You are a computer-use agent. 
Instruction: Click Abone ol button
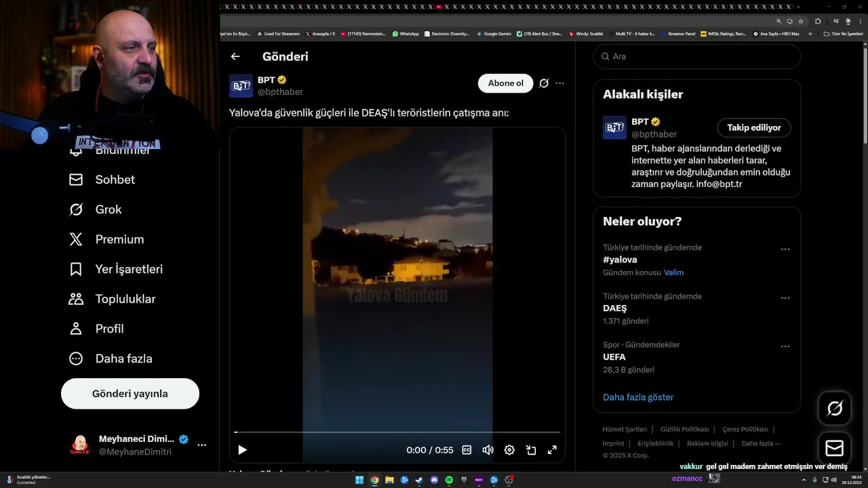tap(506, 83)
